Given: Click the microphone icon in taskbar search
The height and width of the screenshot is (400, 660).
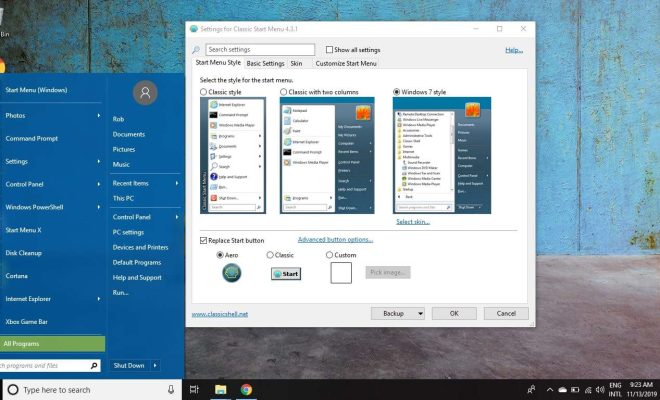Looking at the screenshot, I should 171,390.
